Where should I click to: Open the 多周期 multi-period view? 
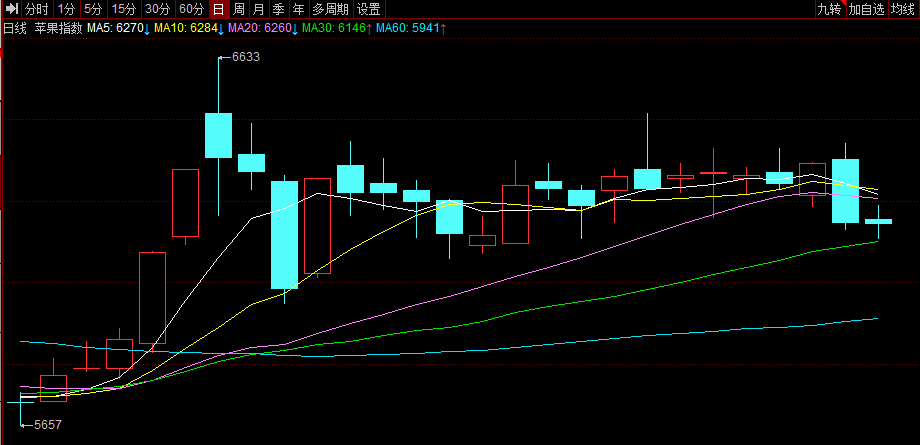[x=330, y=9]
